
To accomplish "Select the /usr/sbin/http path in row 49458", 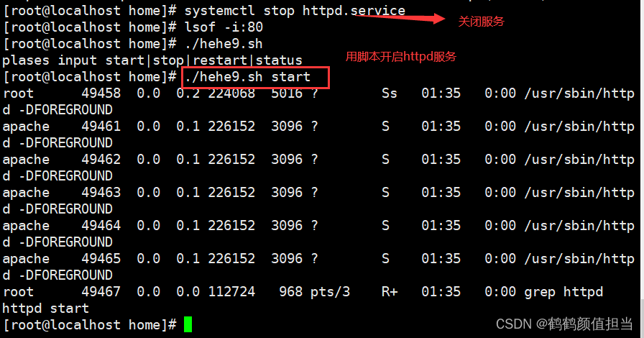I will (x=579, y=93).
